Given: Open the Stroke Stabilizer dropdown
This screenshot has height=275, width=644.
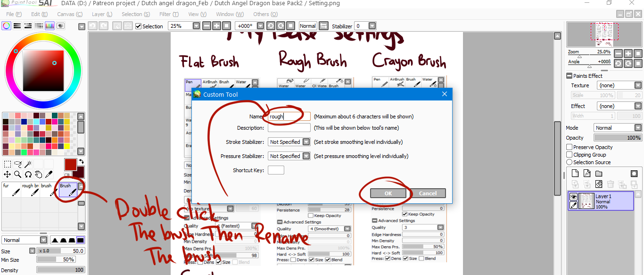Looking at the screenshot, I should (306, 142).
